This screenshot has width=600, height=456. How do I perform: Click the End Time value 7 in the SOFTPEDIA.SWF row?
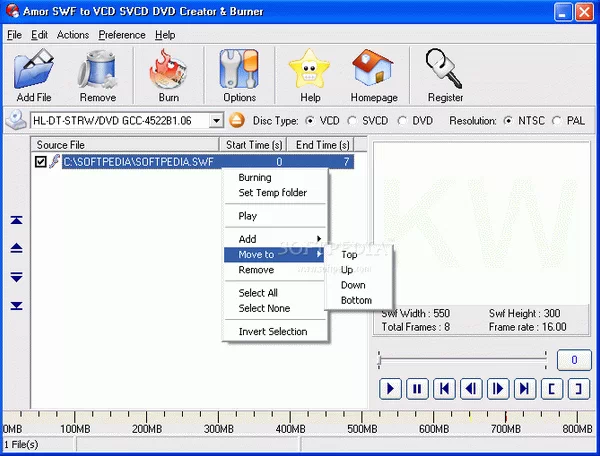pos(346,162)
